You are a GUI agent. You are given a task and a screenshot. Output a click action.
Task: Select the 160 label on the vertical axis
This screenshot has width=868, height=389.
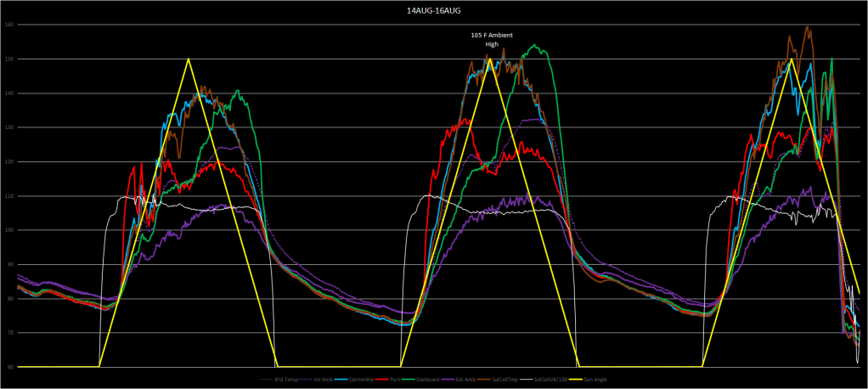(8, 25)
